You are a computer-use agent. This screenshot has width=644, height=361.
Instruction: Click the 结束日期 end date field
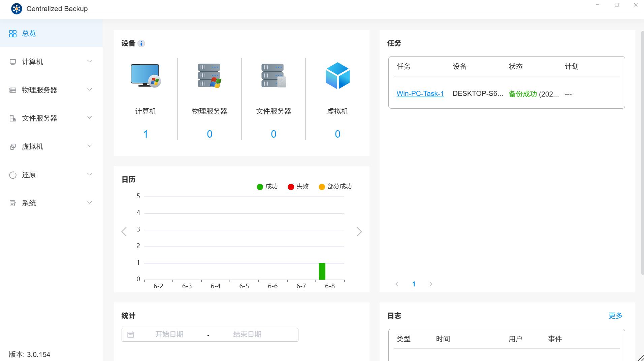247,334
